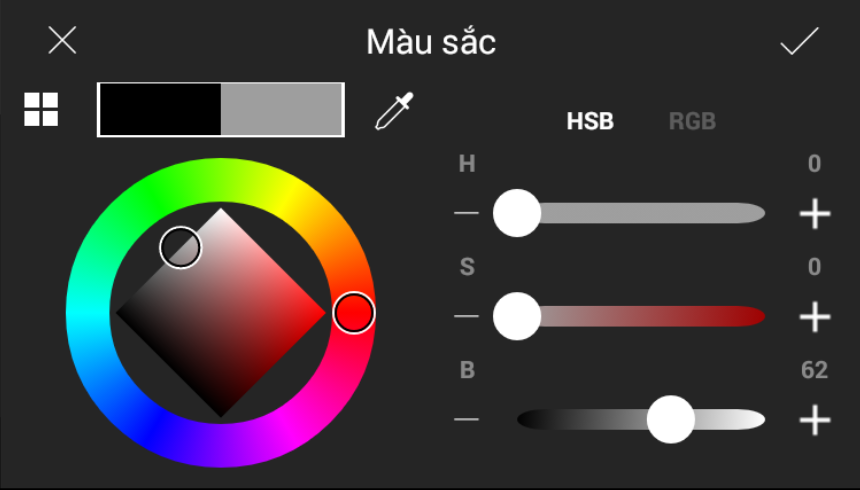Increase the H value with plus

815,214
